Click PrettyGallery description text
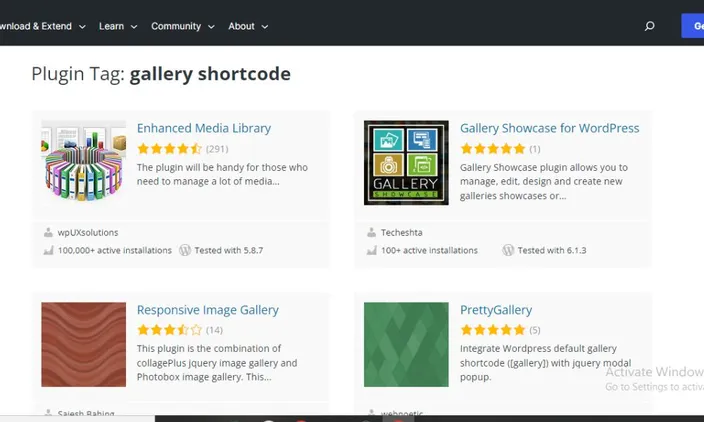This screenshot has width=704, height=422. coord(546,363)
